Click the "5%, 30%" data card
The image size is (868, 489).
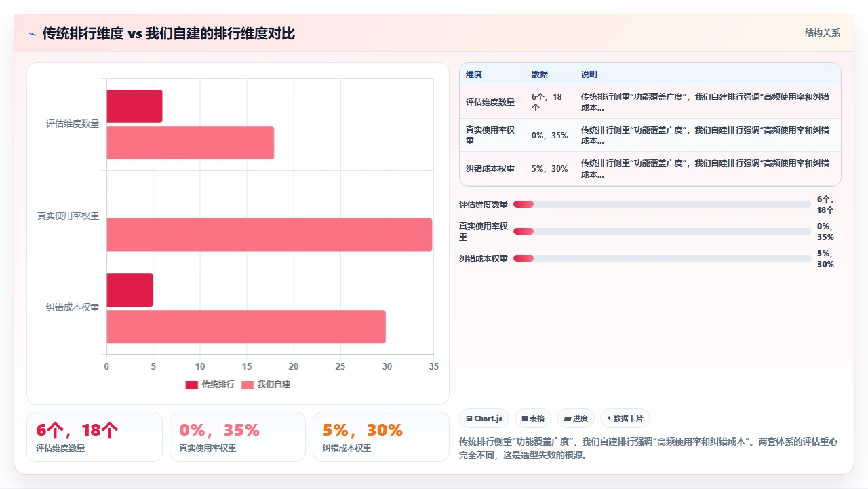pyautogui.click(x=381, y=437)
